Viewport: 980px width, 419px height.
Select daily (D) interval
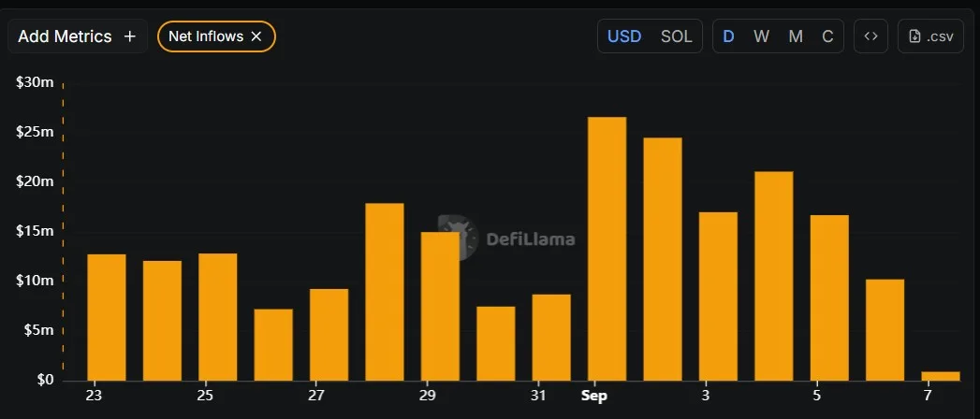point(728,36)
